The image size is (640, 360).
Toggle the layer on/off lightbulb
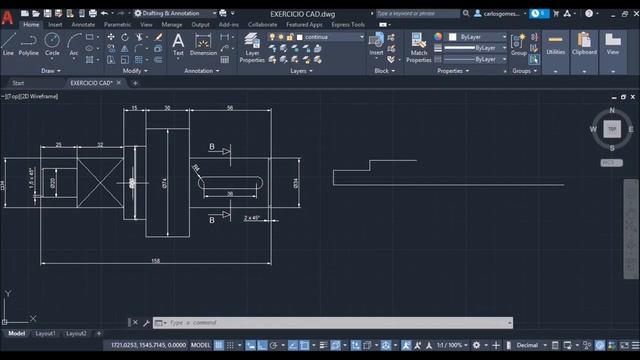click(272, 37)
